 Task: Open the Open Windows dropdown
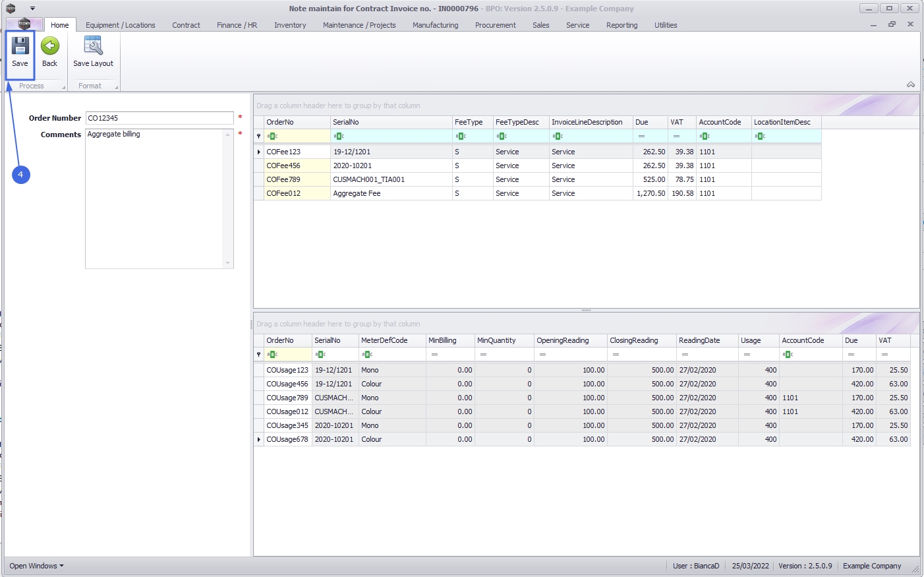click(x=36, y=566)
